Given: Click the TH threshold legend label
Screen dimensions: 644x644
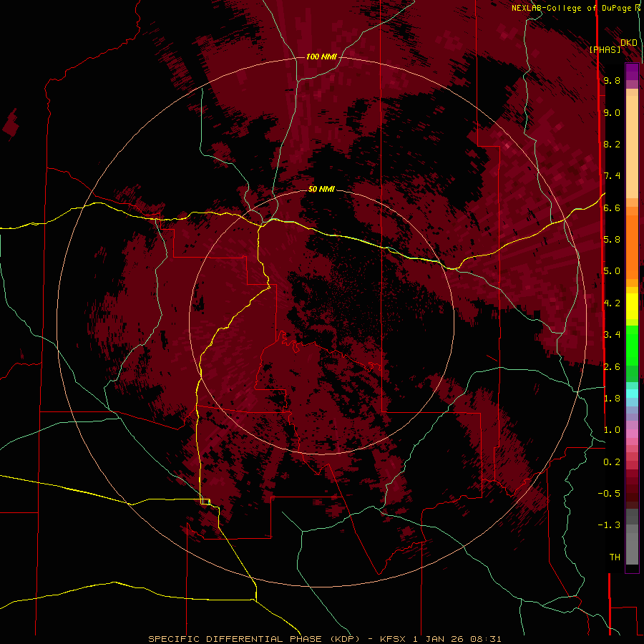Looking at the screenshot, I should (x=615, y=557).
